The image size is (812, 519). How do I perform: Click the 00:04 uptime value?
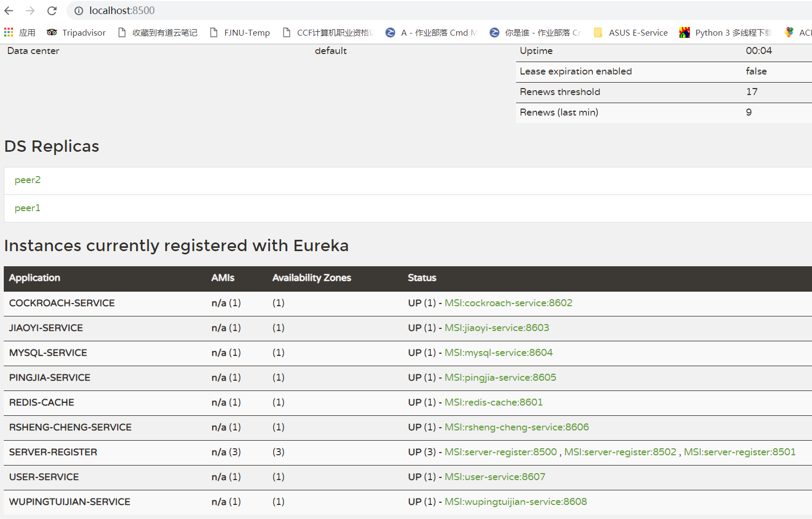[x=759, y=51]
